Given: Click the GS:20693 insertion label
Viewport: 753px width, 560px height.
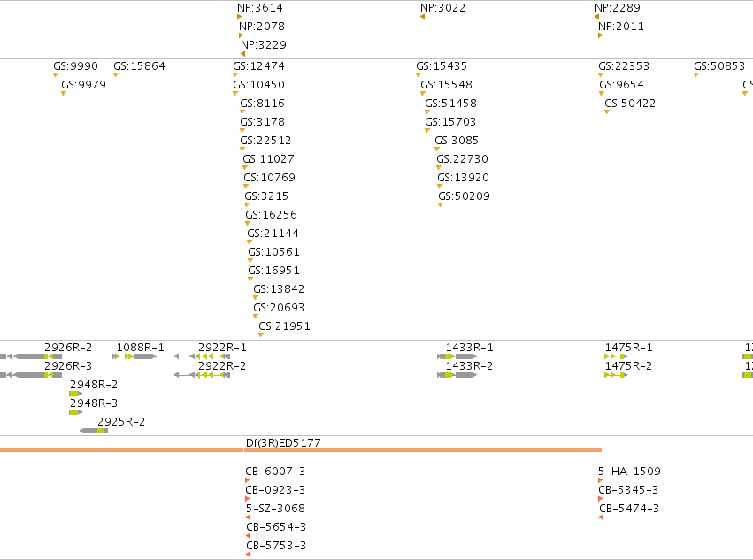Looking at the screenshot, I should tap(279, 308).
